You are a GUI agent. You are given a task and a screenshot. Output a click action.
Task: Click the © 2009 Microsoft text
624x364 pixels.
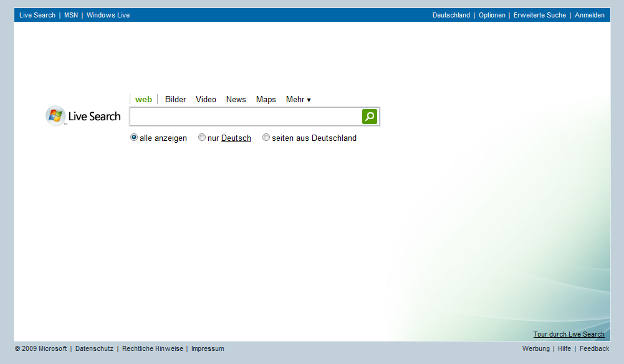pyautogui.click(x=41, y=348)
